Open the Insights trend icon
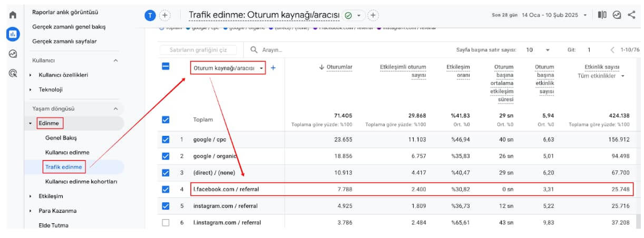644x238 pixels. [617, 15]
